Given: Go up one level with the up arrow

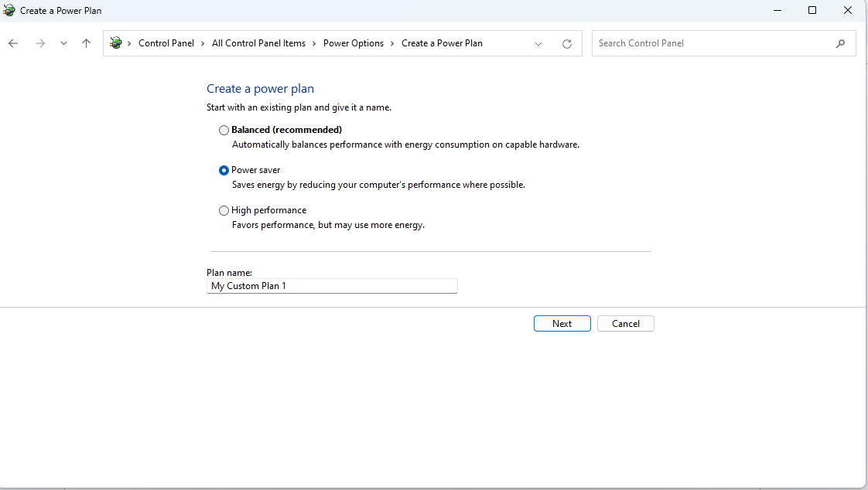Looking at the screenshot, I should pyautogui.click(x=86, y=43).
